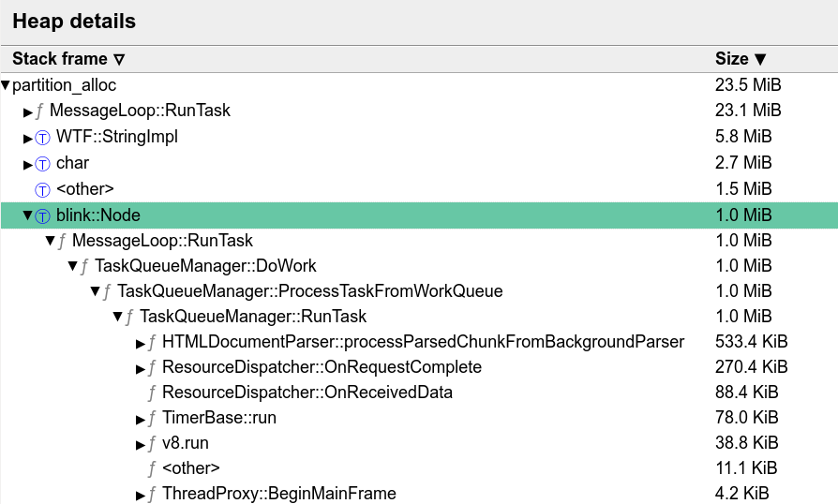Click the type icon next to char
This screenshot has width=838, height=504.
click(x=42, y=164)
